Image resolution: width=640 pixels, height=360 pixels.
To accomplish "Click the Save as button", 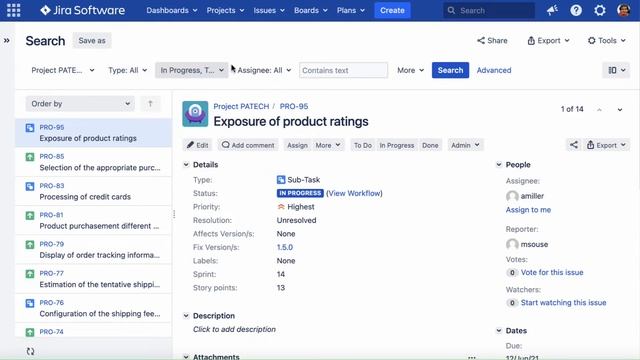I will tap(92, 40).
